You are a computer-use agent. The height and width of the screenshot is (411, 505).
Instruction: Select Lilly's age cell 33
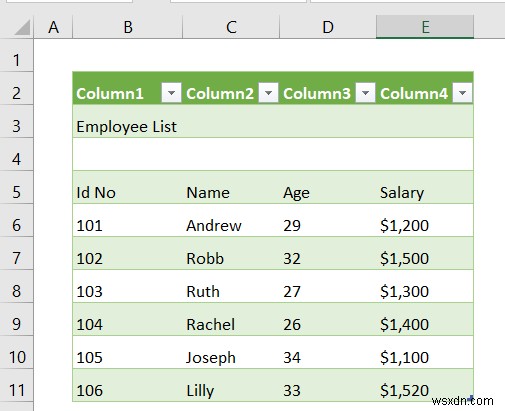(328, 385)
